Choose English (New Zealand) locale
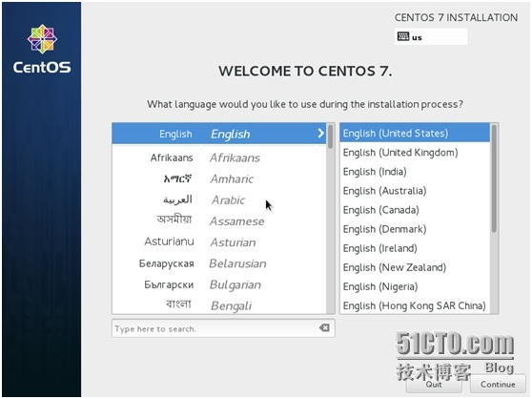Screen dimensions: 532x399 (x=415, y=267)
